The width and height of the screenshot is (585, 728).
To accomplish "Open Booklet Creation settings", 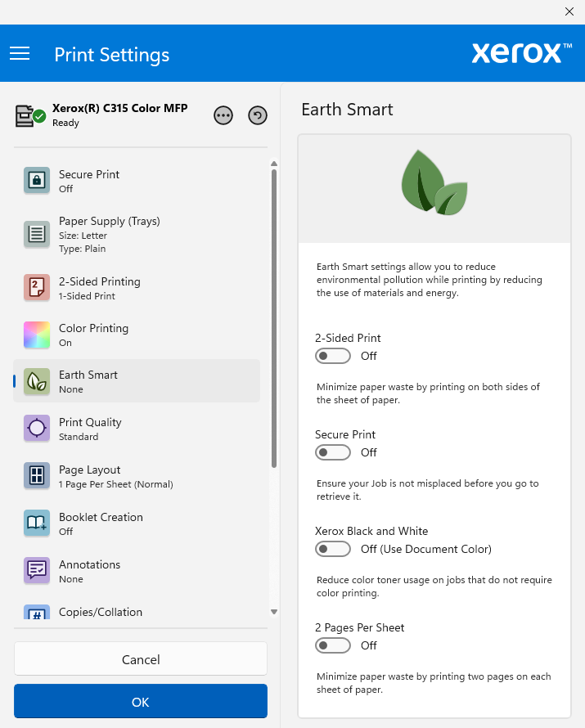I will click(137, 524).
